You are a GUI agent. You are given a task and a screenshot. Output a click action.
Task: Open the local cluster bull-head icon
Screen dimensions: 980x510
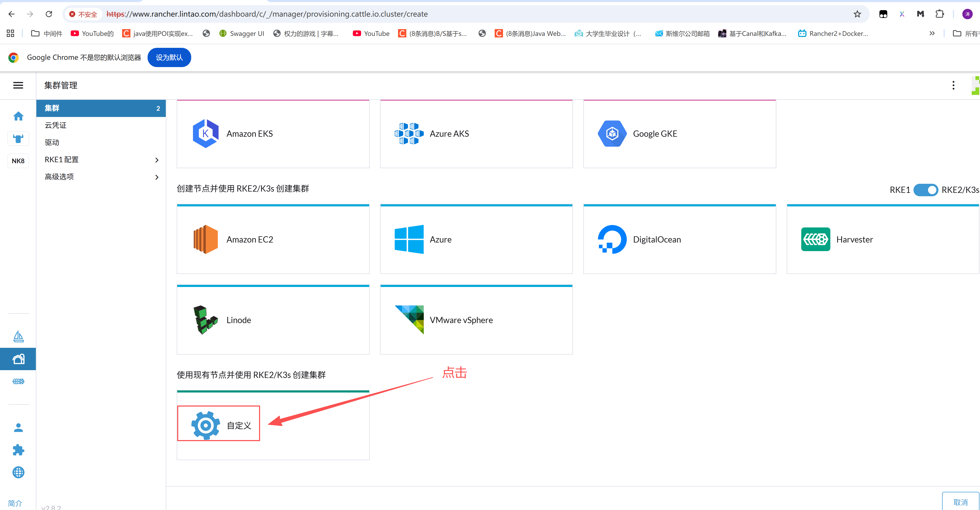18,139
